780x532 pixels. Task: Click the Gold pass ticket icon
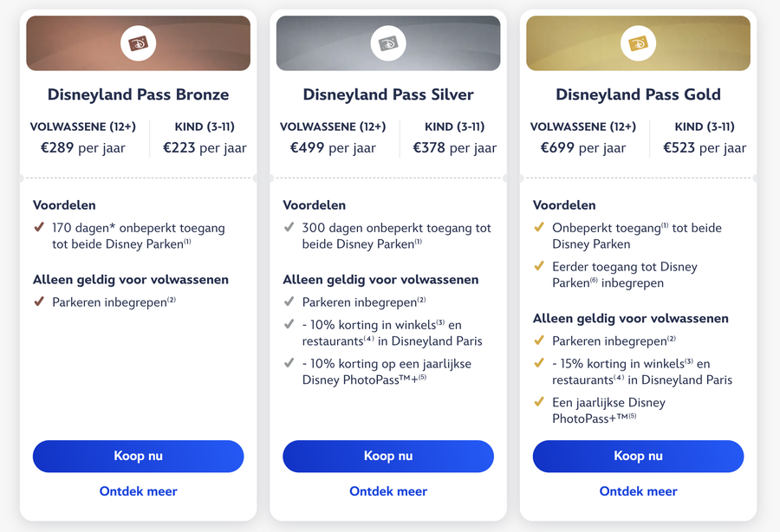[638, 43]
